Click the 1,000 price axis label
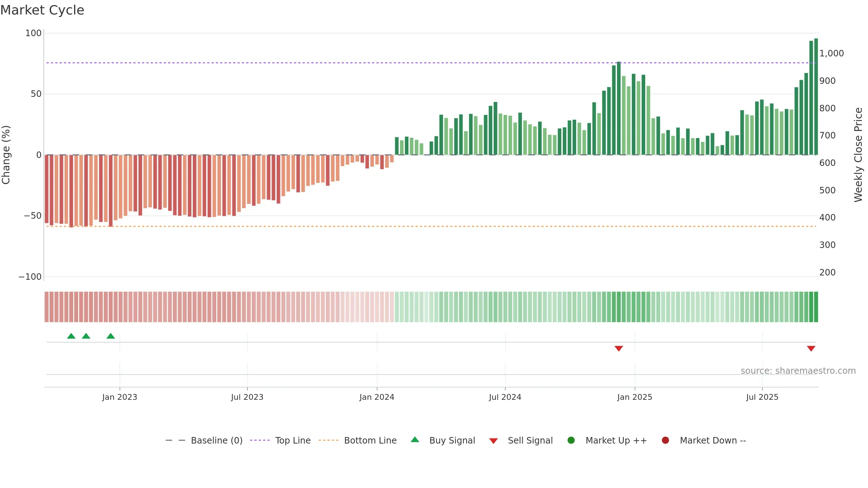Screen dimensions: 868x488 (x=831, y=53)
